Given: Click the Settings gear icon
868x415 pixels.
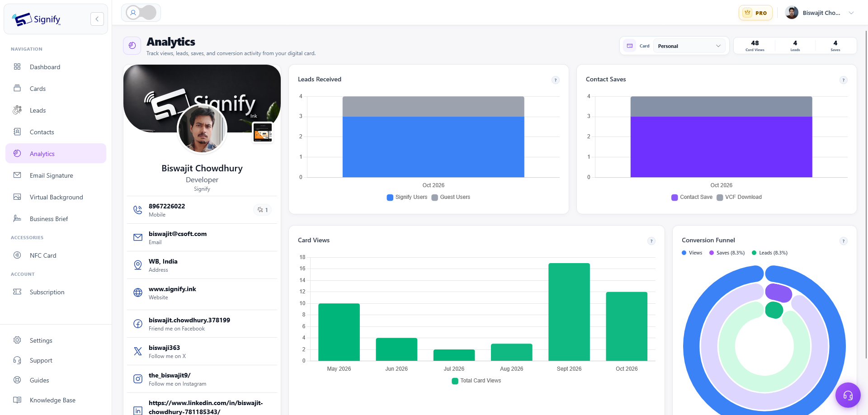Looking at the screenshot, I should (17, 340).
